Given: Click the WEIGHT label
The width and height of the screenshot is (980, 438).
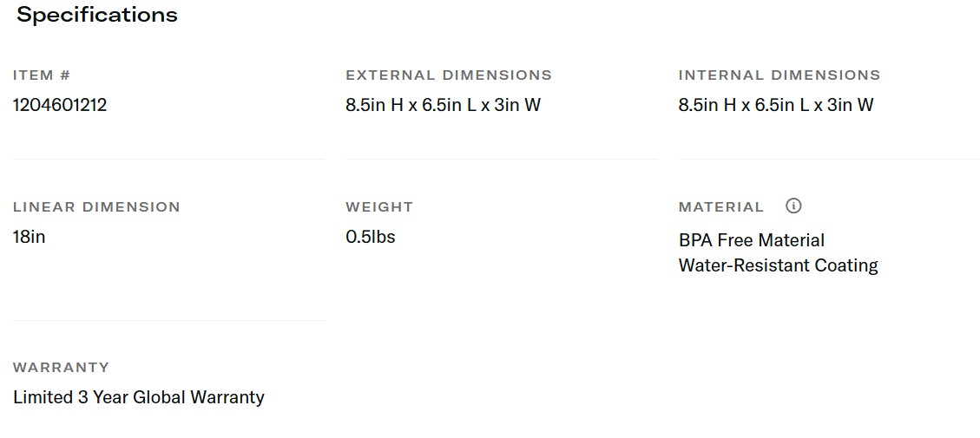Looking at the screenshot, I should pyautogui.click(x=379, y=207).
